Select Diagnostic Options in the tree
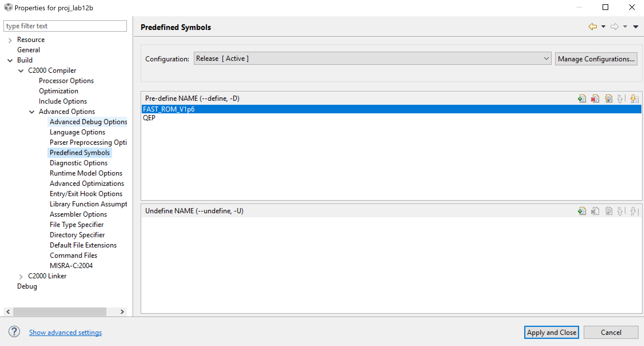Image resolution: width=644 pixels, height=346 pixels. pos(78,163)
